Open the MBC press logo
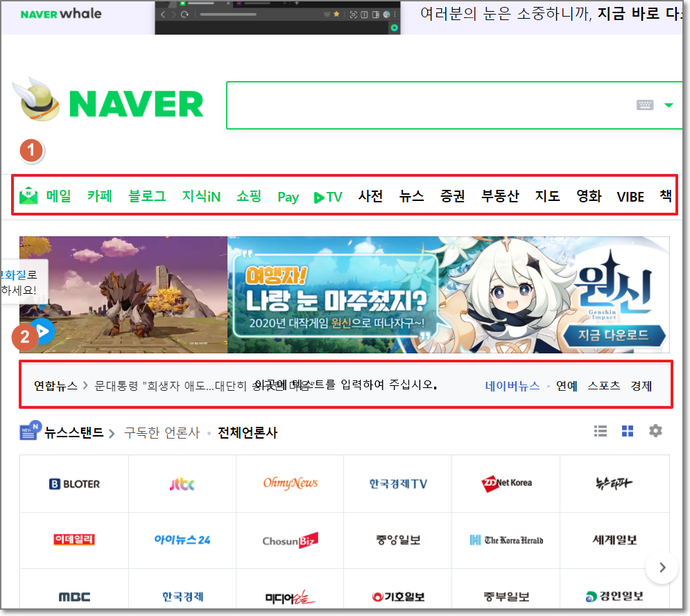690x616 pixels. click(x=74, y=597)
